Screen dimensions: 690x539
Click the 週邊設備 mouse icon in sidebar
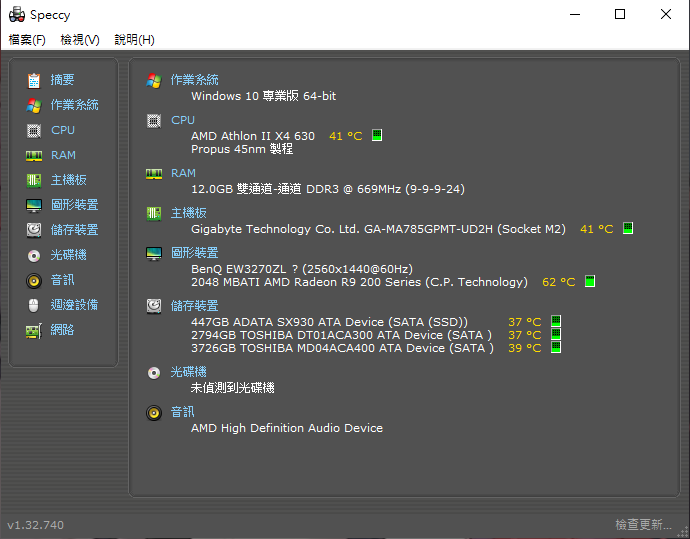[34, 305]
